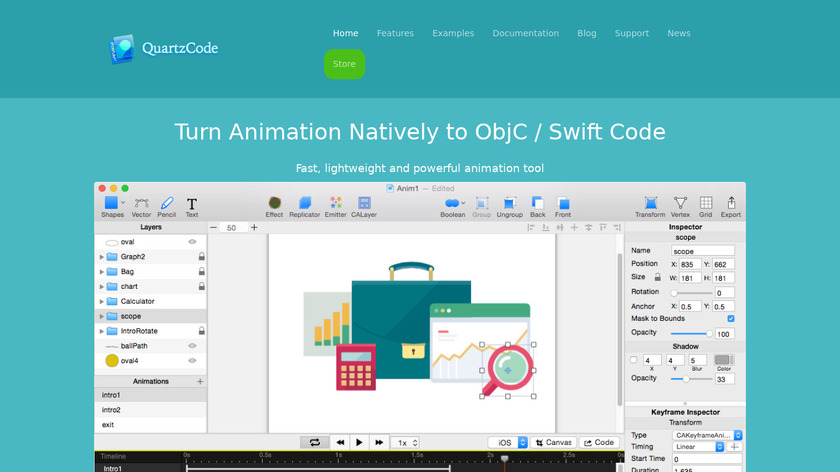Click the Ungroup icon
Image resolution: width=840 pixels, height=472 pixels.
(509, 203)
